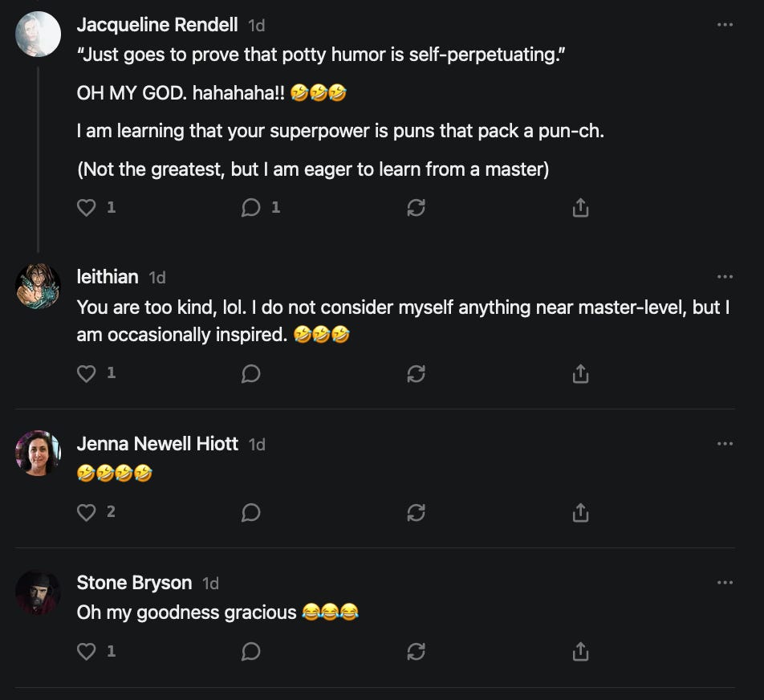Share Jacqueline Rendell's comment
The height and width of the screenshot is (700, 764).
580,208
